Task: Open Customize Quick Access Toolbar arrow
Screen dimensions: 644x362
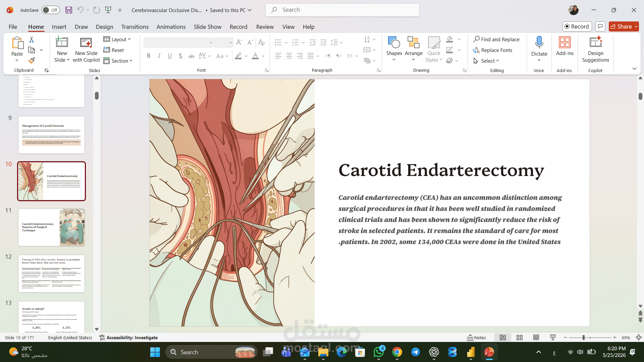Action: (x=120, y=10)
